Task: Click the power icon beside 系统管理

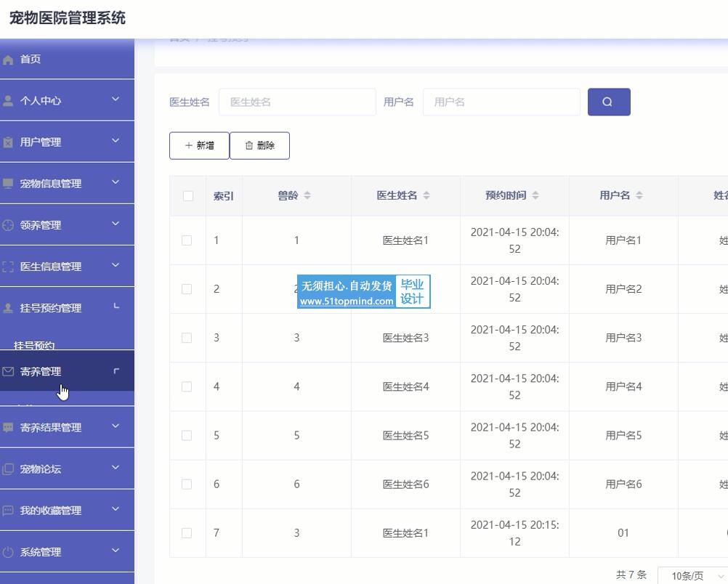Action: (9, 552)
